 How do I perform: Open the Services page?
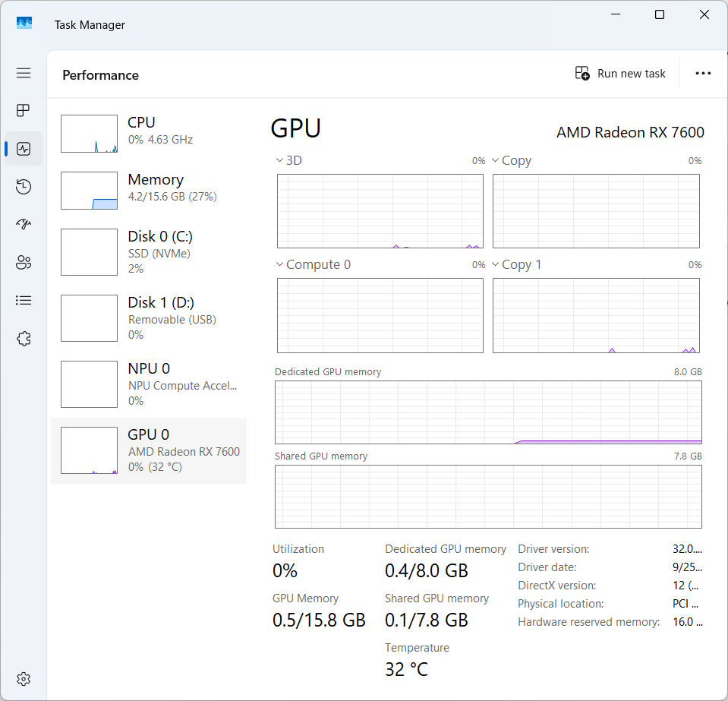(x=24, y=339)
